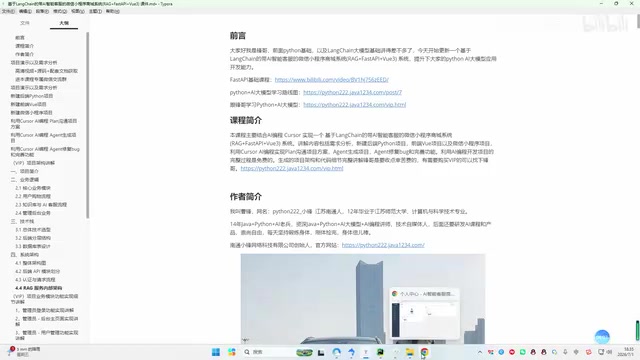Select outline item 1、管理员登录功能实现讲解
This screenshot has width=640, height=360.
[x=44, y=310]
